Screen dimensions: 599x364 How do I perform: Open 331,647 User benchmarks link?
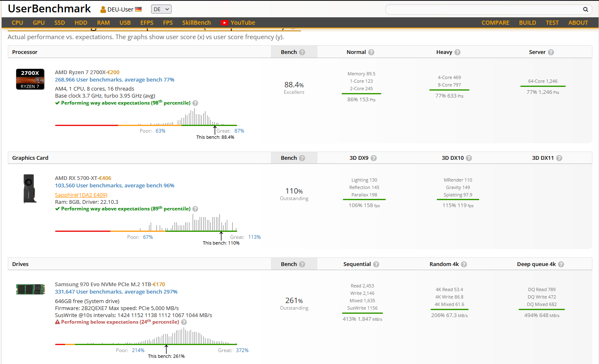coord(116,292)
